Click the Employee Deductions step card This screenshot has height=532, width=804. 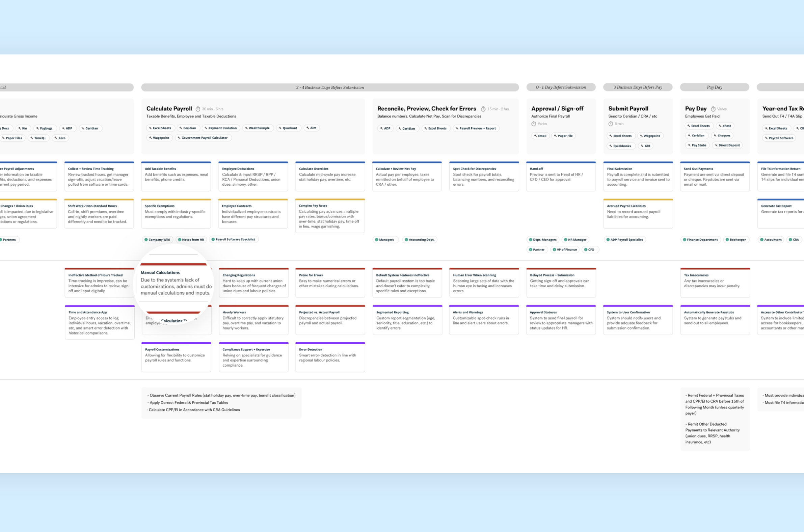pos(253,177)
